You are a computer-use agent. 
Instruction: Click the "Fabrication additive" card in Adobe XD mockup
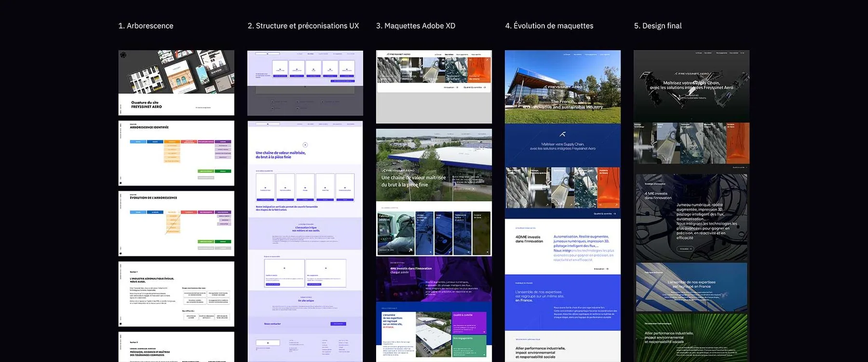tap(396, 233)
